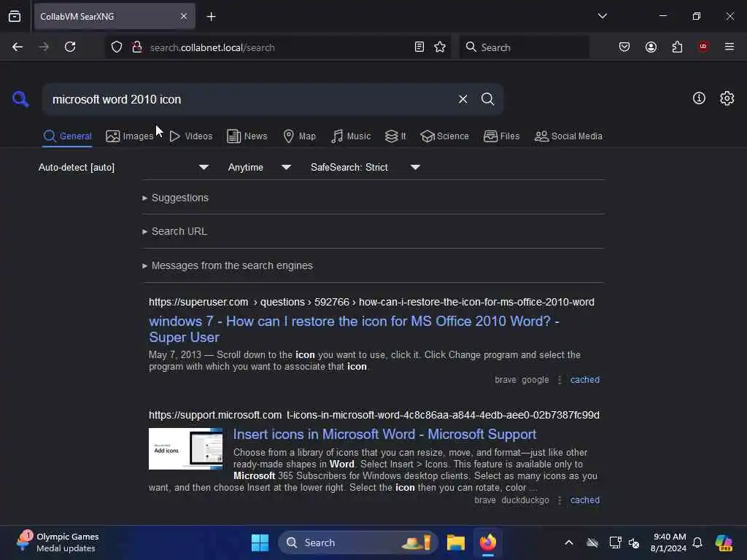Screen dimensions: 747x560
Task: Open Auto-detect language dropdown
Action: coord(123,167)
